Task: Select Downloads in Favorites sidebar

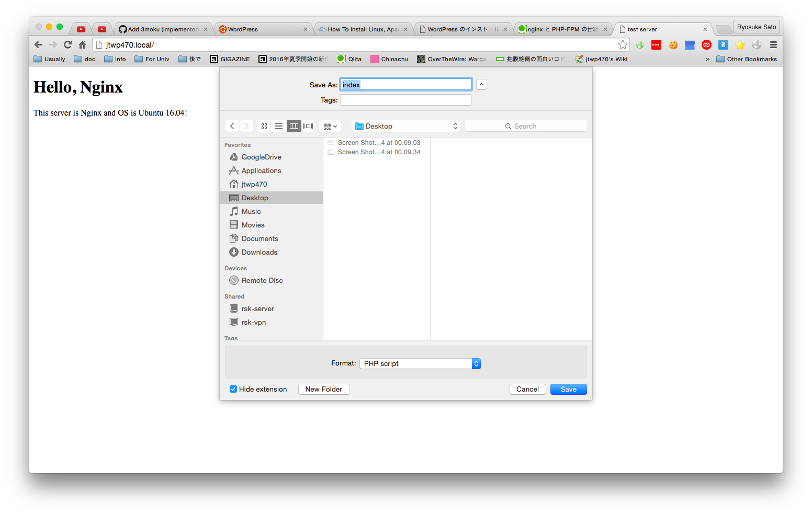Action: coord(259,252)
